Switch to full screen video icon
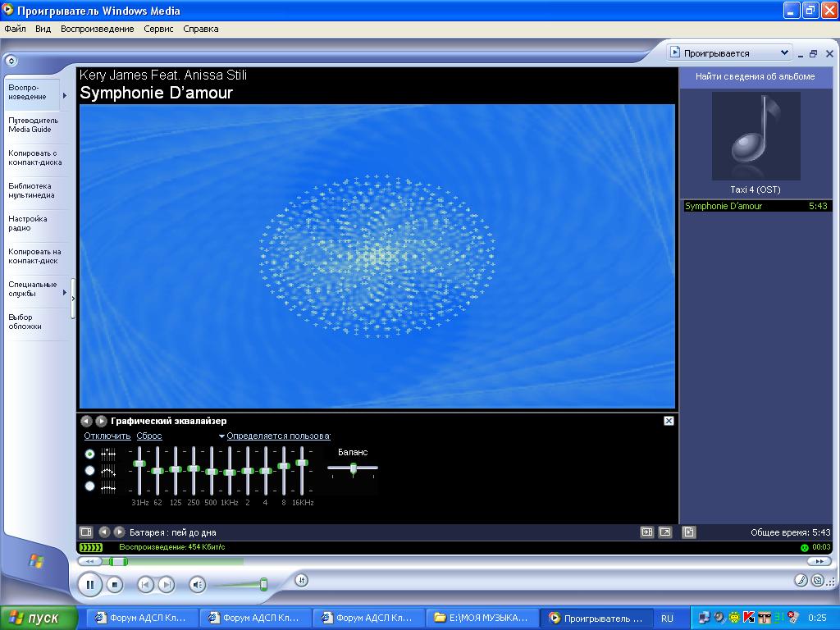840x630 pixels. (x=665, y=532)
